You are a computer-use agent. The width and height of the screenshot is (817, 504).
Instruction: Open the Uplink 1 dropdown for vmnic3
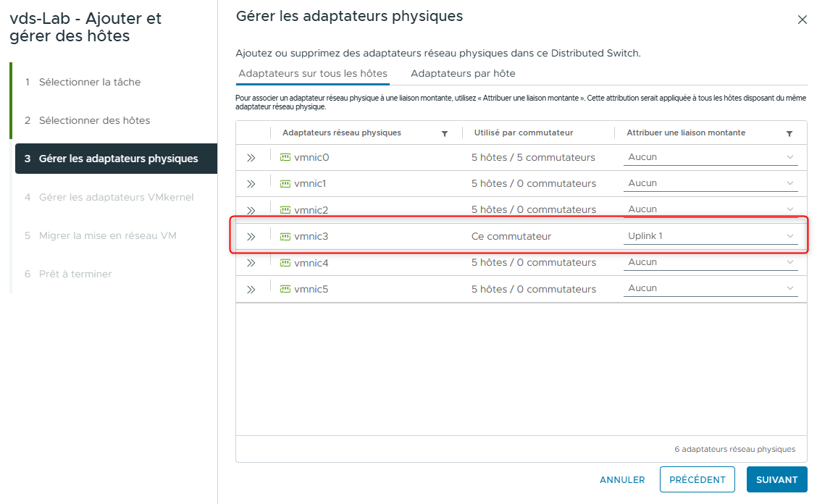click(x=710, y=235)
